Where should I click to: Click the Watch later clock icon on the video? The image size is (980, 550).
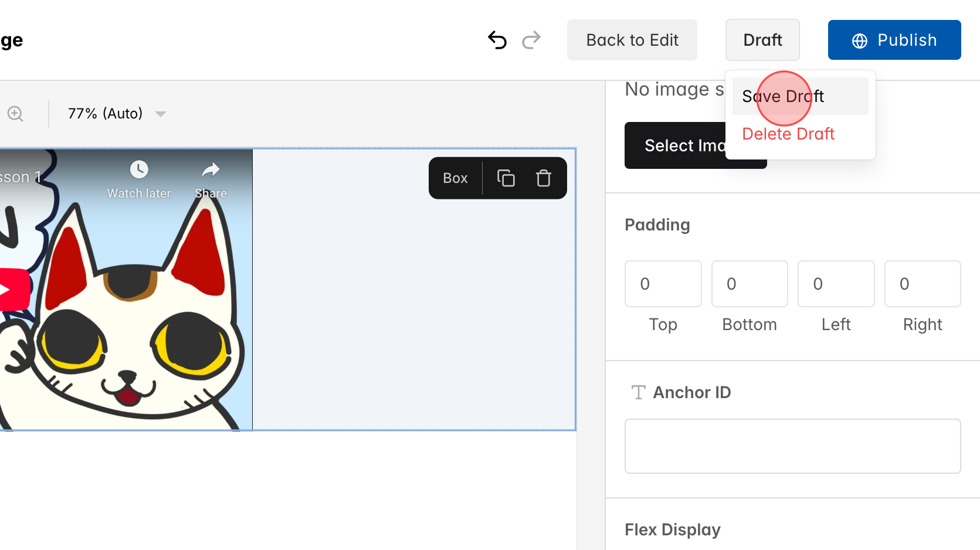click(x=138, y=170)
